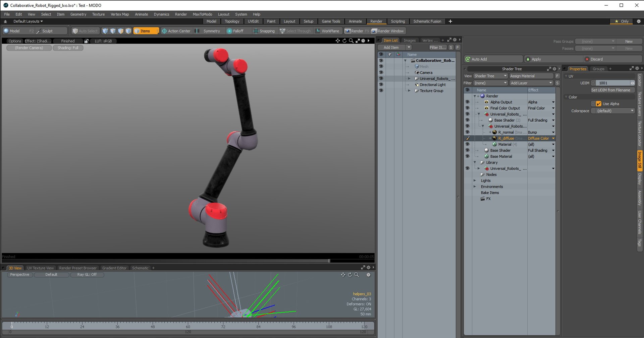Click the Snapping icon
This screenshot has height=338, width=644.
pos(256,31)
